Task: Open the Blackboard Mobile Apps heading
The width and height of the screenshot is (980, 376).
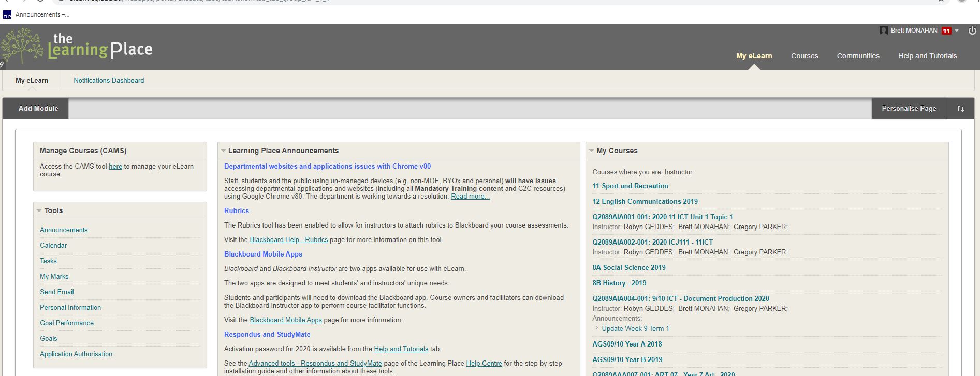Action: (263, 254)
